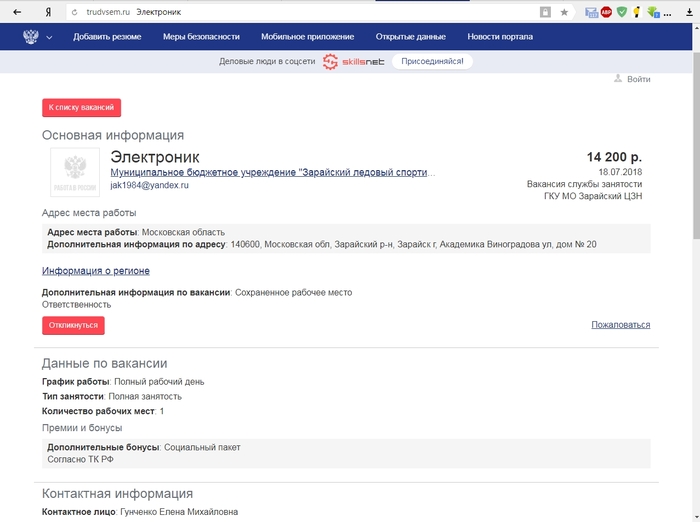Expand the dropdown chevron beside the portal logo
Screen dimensions: 700x522
pyautogui.click(x=49, y=38)
